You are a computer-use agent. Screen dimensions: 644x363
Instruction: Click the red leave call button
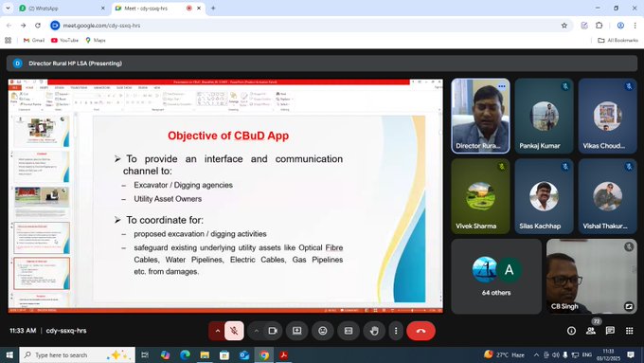point(420,331)
